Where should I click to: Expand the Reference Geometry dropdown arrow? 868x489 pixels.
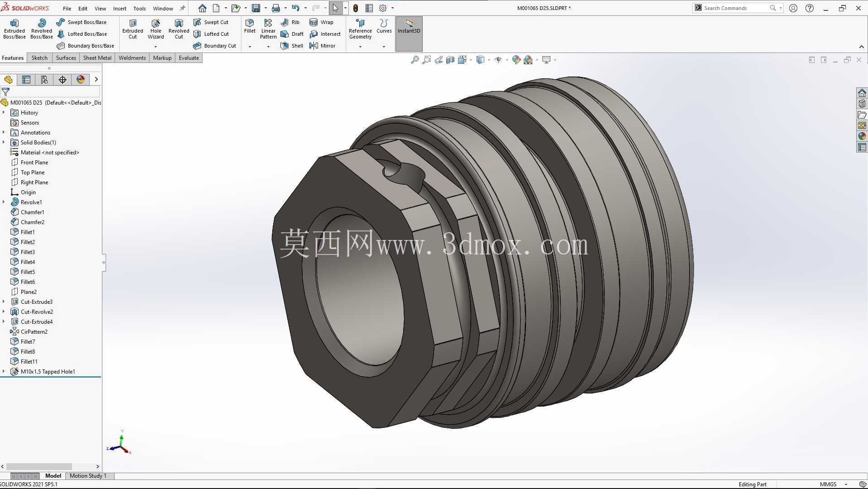coord(360,47)
